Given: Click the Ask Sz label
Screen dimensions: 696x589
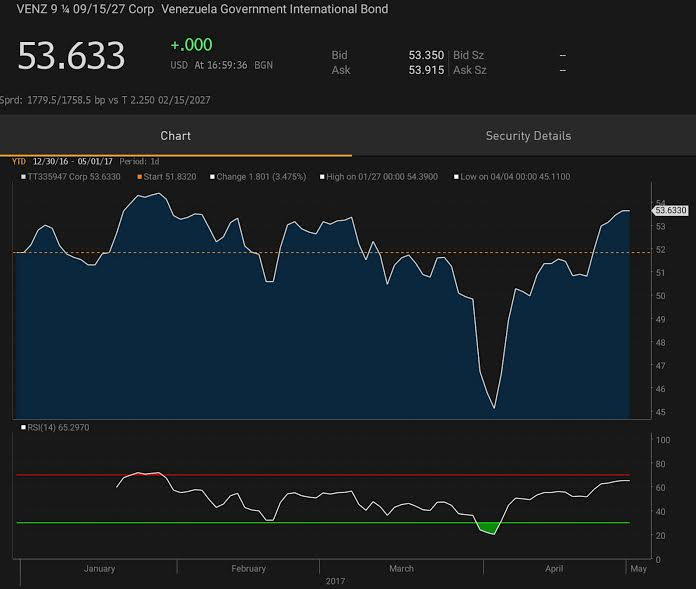Looking at the screenshot, I should [470, 70].
